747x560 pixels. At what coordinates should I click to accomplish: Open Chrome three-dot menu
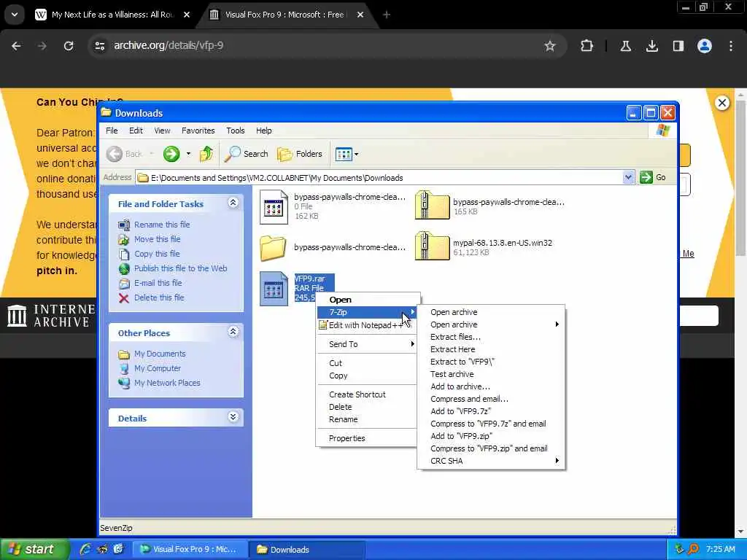731,46
